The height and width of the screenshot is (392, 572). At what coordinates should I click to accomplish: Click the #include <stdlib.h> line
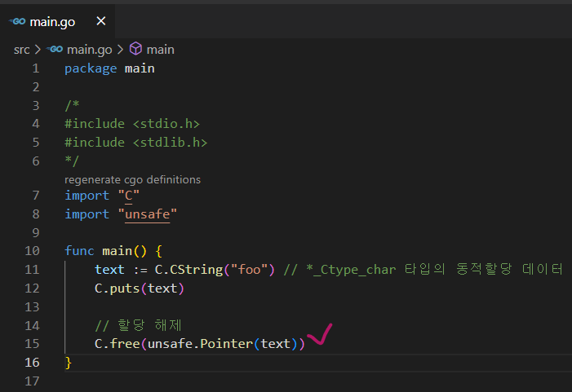point(135,142)
